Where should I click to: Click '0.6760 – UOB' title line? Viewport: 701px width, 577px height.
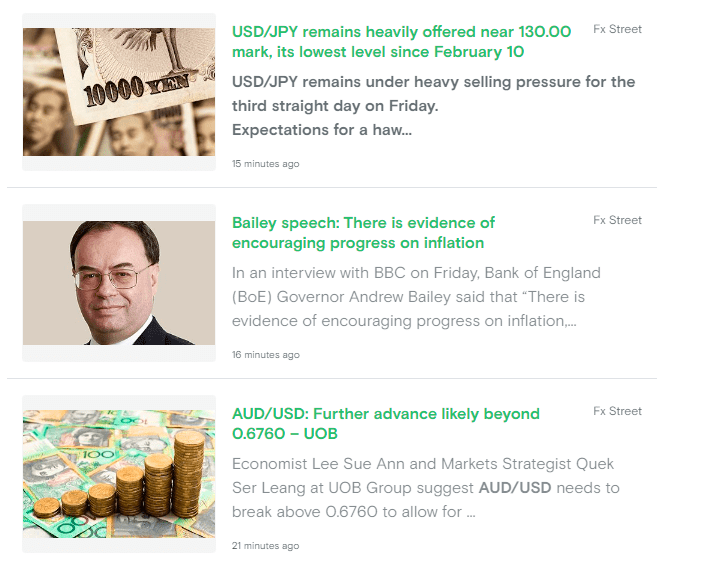click(285, 434)
